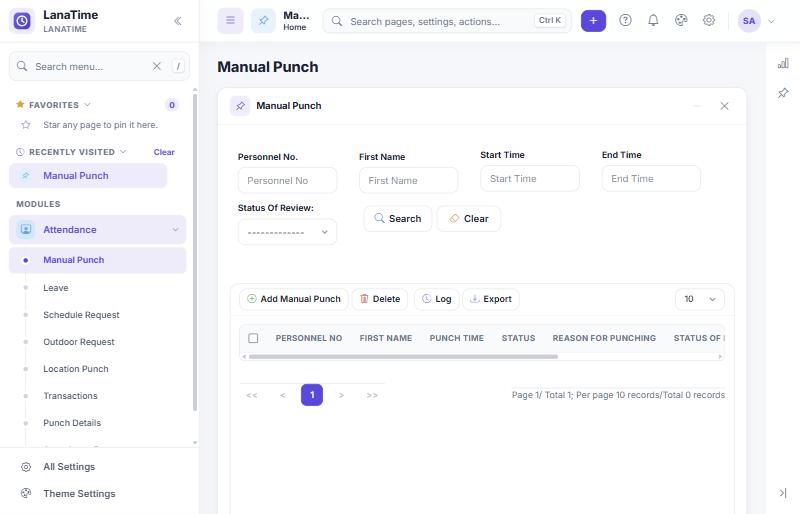Image resolution: width=800 pixels, height=514 pixels.
Task: Open the theme palette icon in top bar
Action: 681,20
